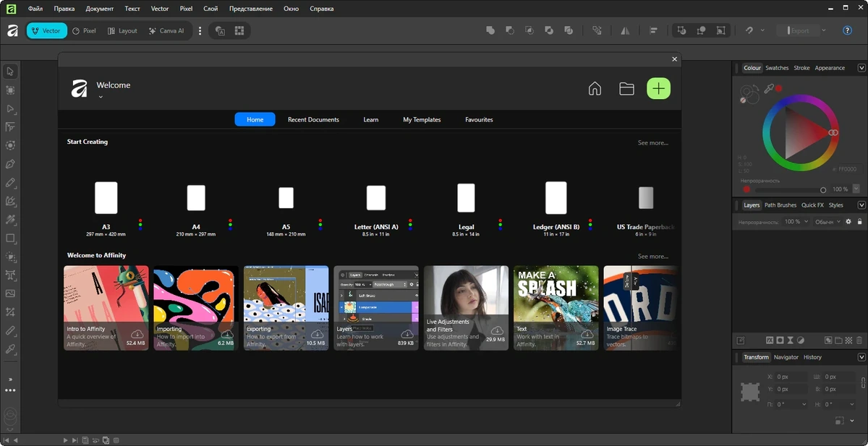This screenshot has width=868, height=446.
Task: Open the Layers panel options menu
Action: [x=861, y=205]
